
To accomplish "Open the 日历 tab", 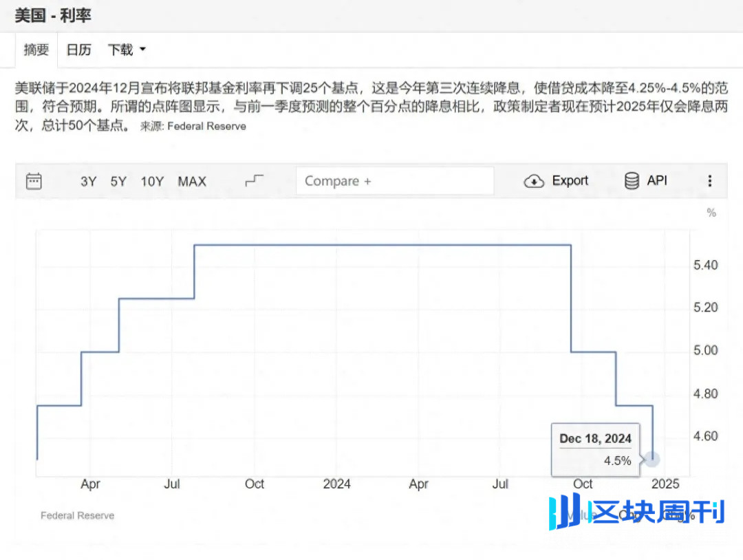I will (78, 50).
